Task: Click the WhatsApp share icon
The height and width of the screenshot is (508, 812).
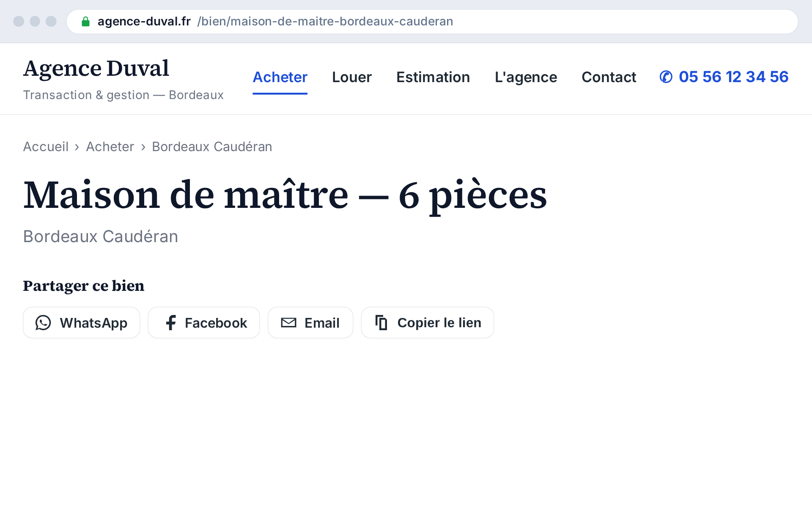Action: (43, 323)
